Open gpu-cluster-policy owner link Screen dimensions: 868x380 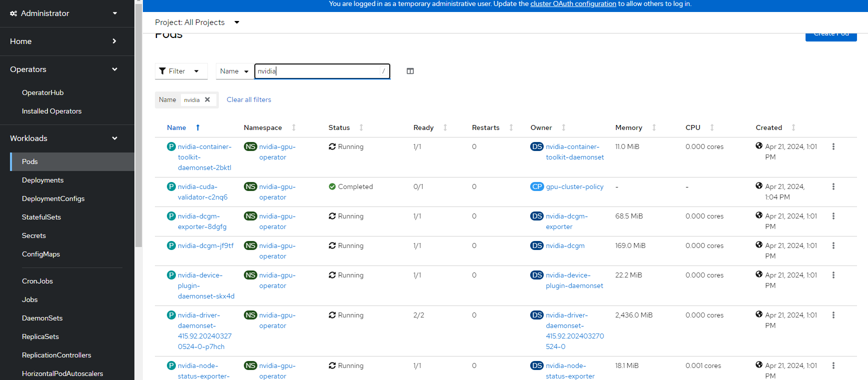575,186
